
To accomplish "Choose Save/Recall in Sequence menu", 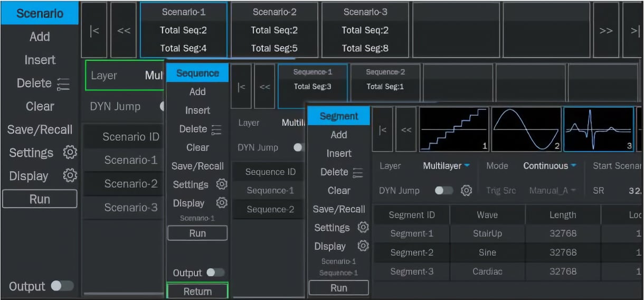I will [x=197, y=166].
